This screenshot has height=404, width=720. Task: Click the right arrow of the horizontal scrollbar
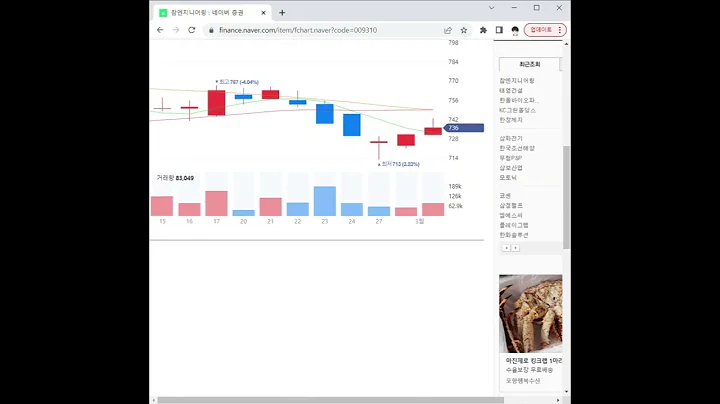[558, 400]
